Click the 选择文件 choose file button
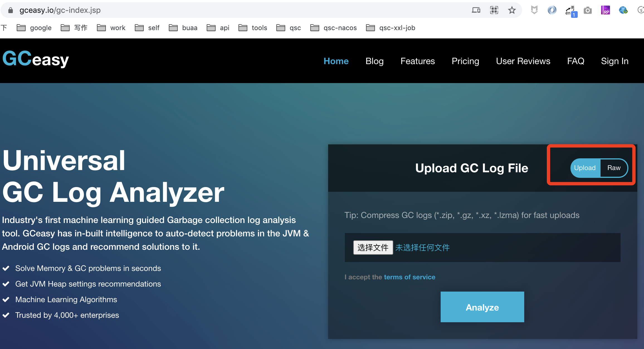 [373, 248]
